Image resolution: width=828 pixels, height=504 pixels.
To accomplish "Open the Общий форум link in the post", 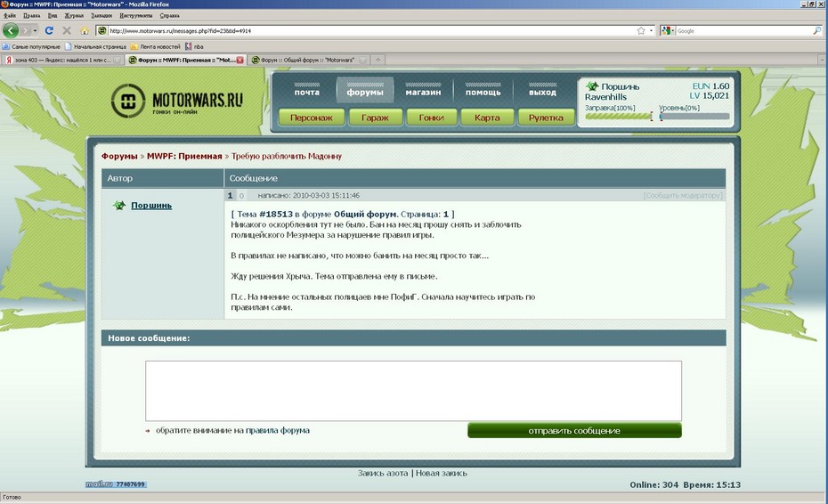I will click(x=365, y=214).
